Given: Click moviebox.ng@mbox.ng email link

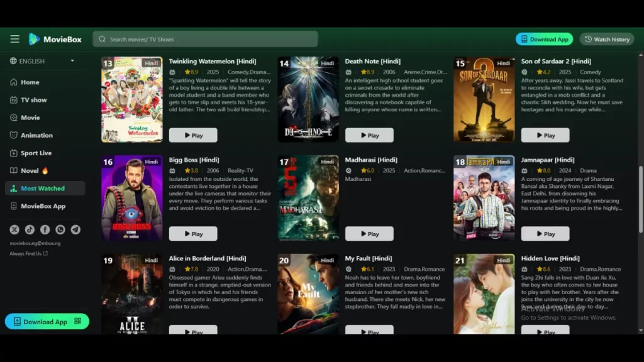Looking at the screenshot, I should click(x=35, y=243).
